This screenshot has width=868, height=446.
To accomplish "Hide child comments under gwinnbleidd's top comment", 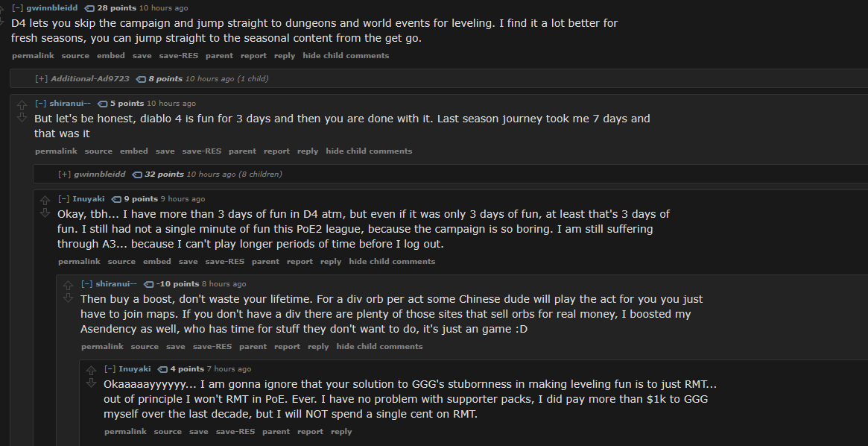I will [x=346, y=56].
